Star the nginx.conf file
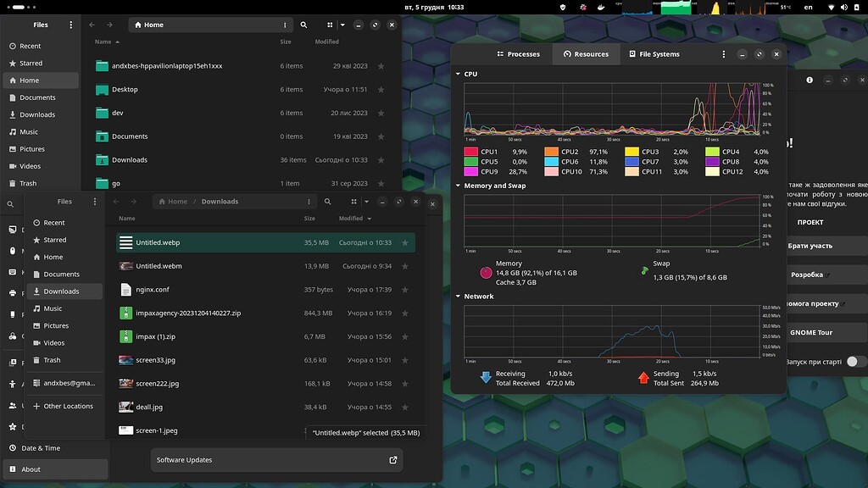This screenshot has height=488, width=868. (x=404, y=290)
